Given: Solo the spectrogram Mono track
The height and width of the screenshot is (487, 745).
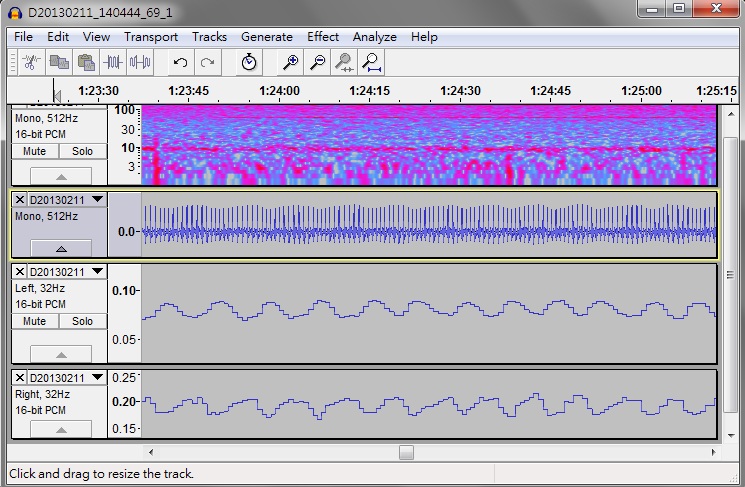Looking at the screenshot, I should coord(83,151).
